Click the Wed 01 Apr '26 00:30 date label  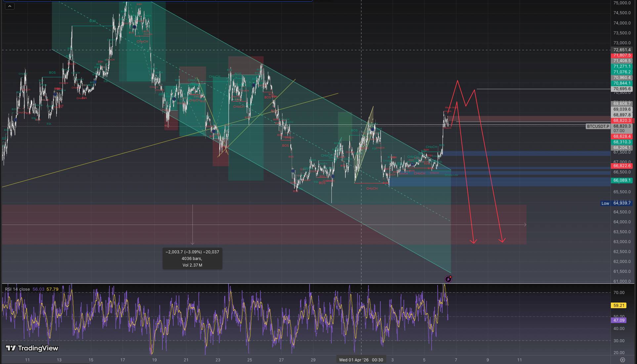coord(361,360)
